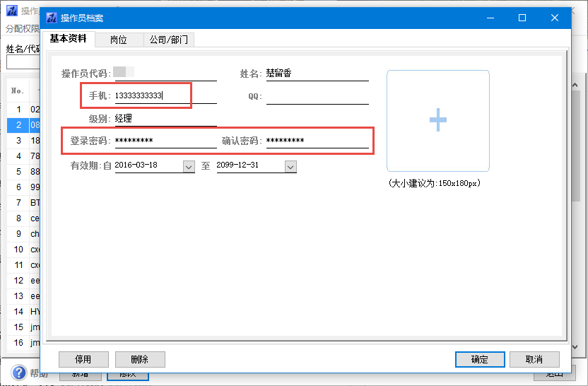Viewport: 588px width, 386px height.
Task: Close the 操作员档案 dialog
Action: [555, 18]
